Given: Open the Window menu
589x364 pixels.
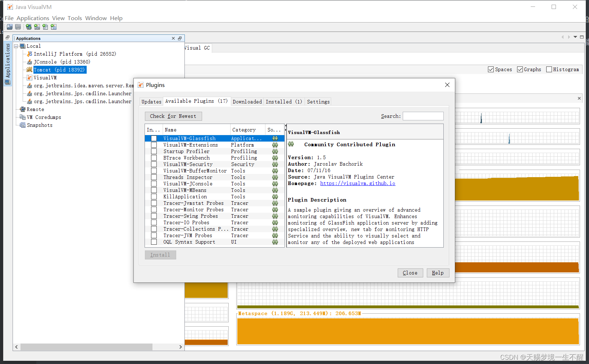Looking at the screenshot, I should (x=96, y=18).
